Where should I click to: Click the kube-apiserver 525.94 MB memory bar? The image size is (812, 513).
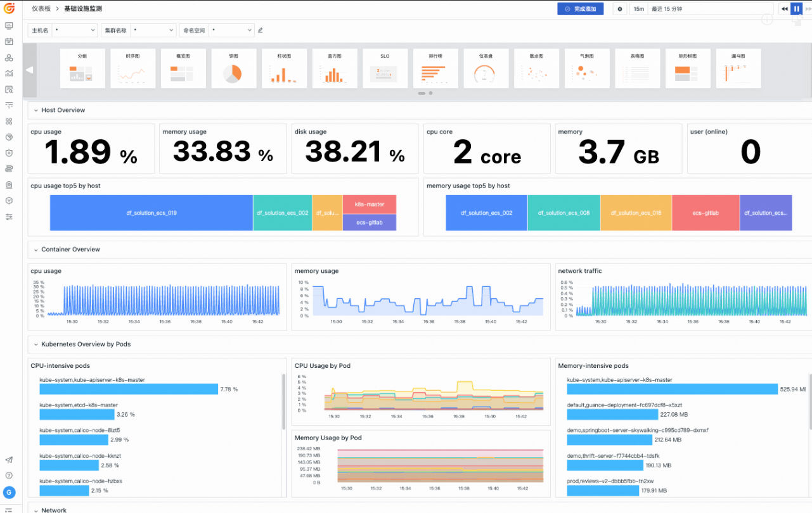coord(672,389)
